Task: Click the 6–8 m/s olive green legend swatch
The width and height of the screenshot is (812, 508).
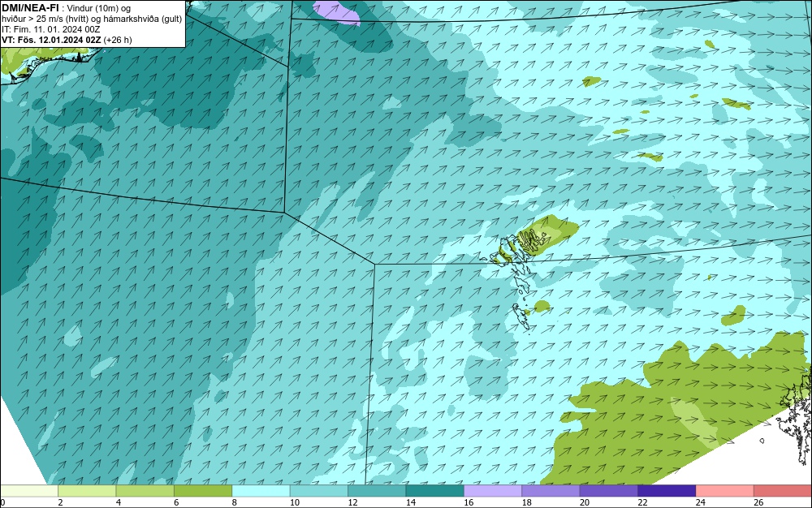Action: pos(203,491)
